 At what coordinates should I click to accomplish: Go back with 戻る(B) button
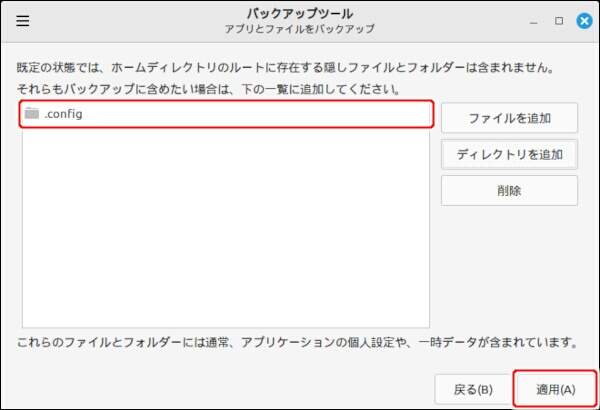tap(473, 389)
